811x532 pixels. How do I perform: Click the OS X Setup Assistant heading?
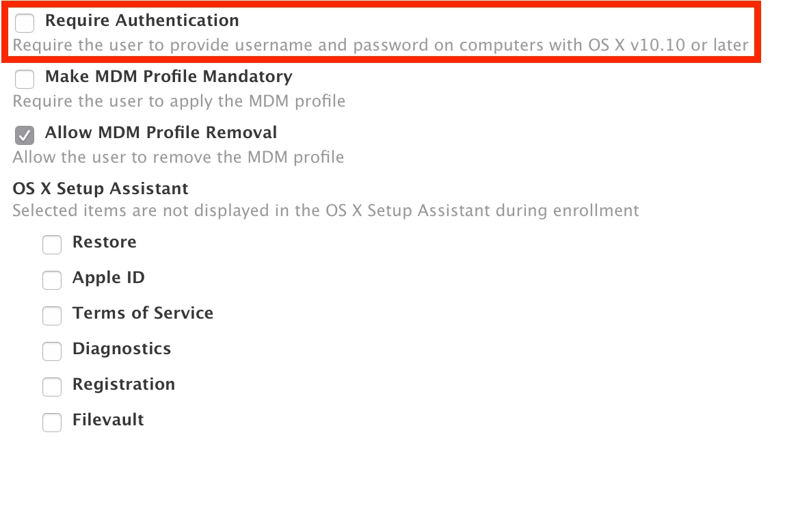[101, 189]
